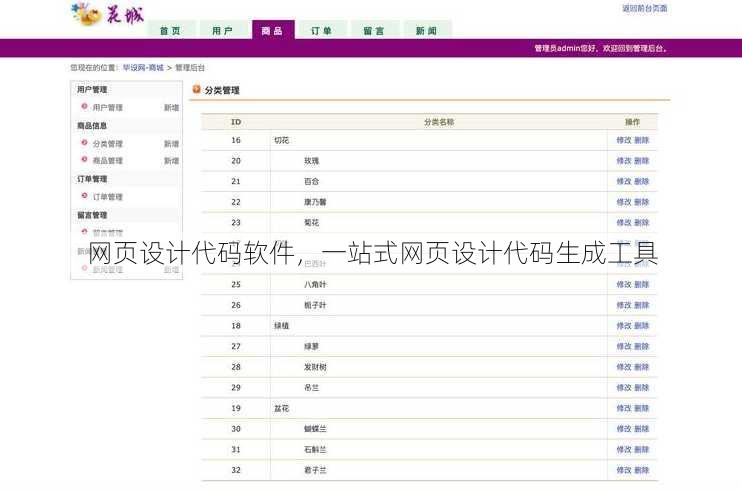The image size is (742, 490).
Task: Delete category 26 栀子叶 via 删除
Action: point(642,305)
